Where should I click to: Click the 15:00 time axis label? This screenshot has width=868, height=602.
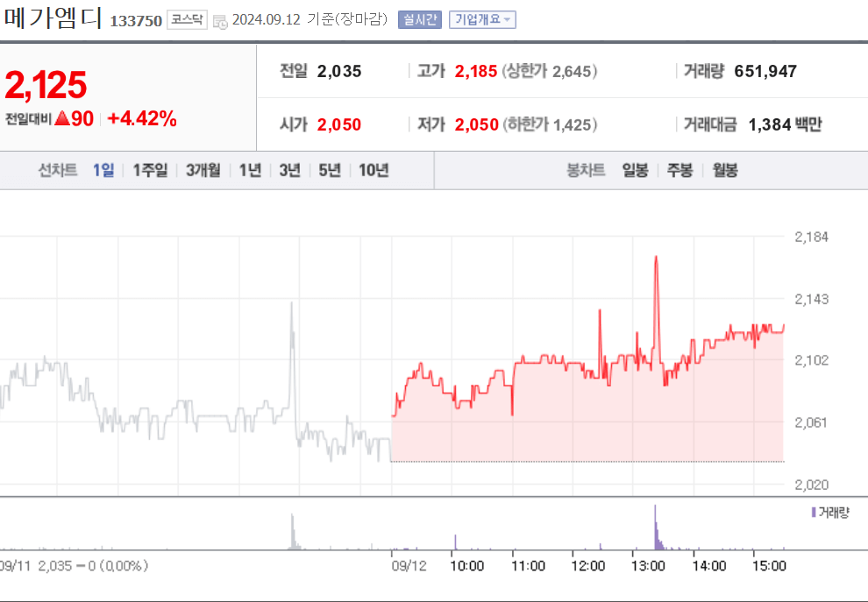tap(769, 565)
